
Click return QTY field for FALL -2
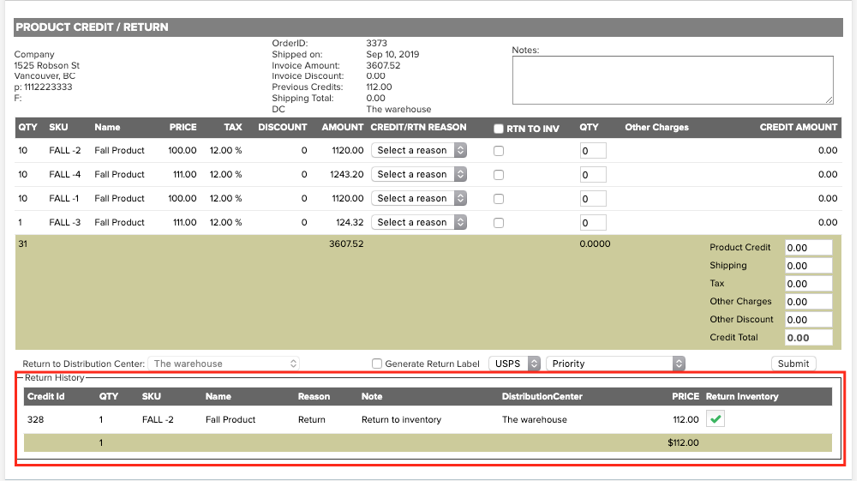click(x=593, y=151)
